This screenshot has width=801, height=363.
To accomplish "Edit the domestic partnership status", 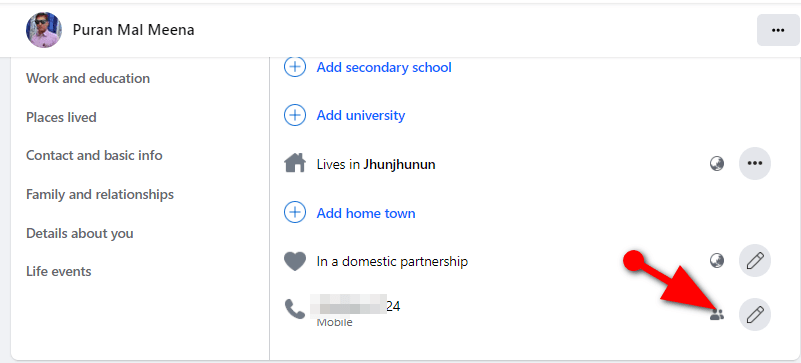I will [x=755, y=261].
